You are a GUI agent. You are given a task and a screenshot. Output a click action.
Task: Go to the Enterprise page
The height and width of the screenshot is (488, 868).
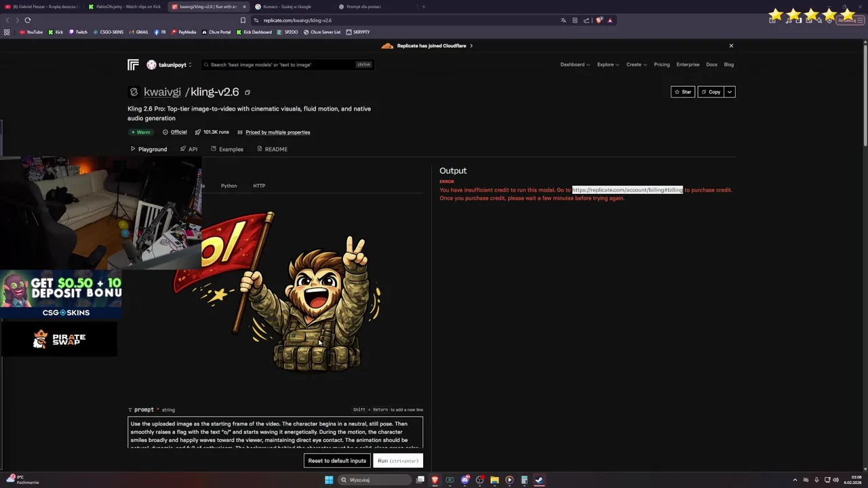688,64
